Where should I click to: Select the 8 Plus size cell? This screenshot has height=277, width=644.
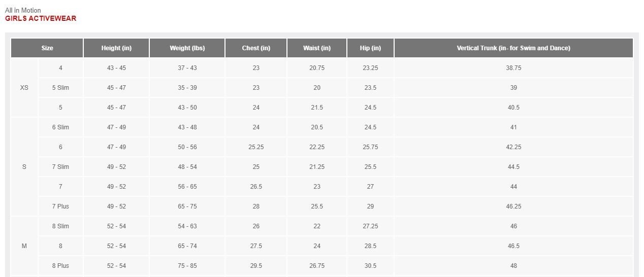[x=60, y=266]
